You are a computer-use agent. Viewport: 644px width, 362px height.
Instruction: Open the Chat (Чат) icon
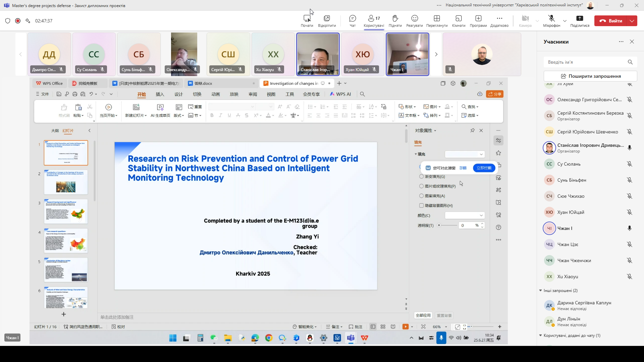coord(352,18)
